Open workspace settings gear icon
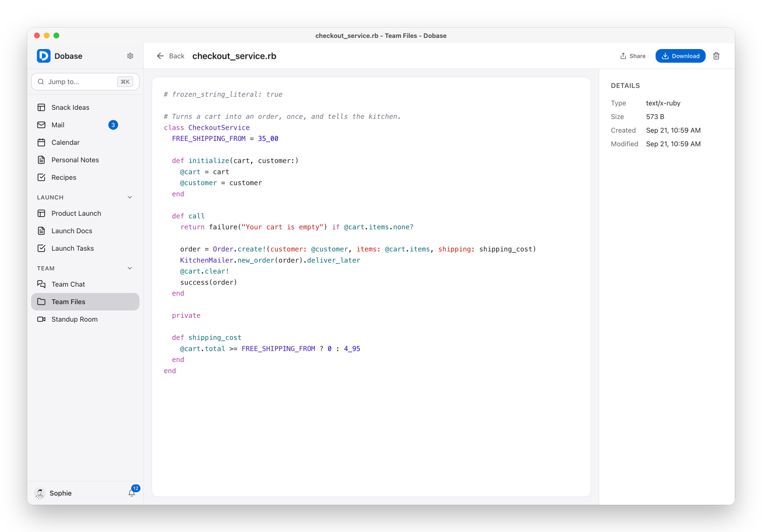762x532 pixels. click(130, 56)
